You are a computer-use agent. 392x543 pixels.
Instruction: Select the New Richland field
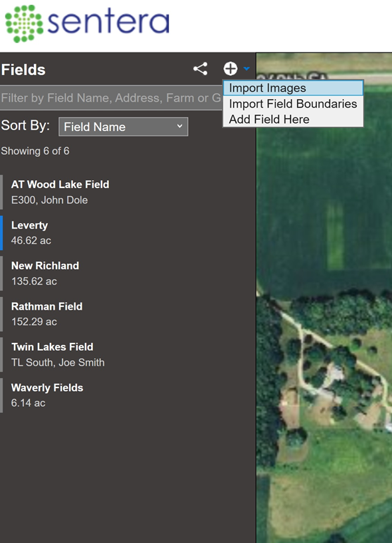pos(128,273)
